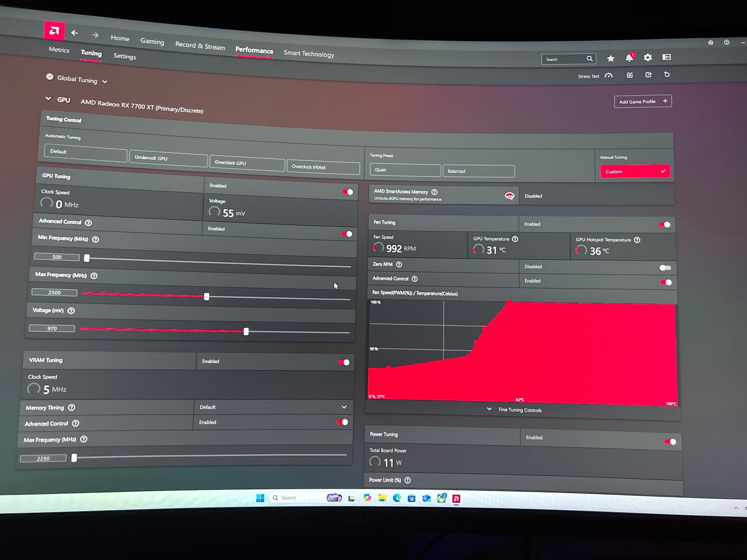747x560 pixels.
Task: Click the Voltage 970 slider handle
Action: [246, 331]
